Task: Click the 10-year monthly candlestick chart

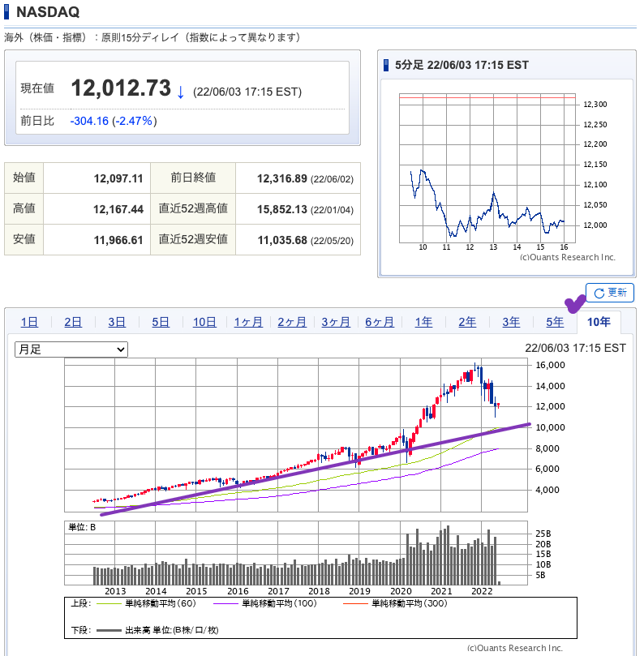Action: tap(296, 435)
